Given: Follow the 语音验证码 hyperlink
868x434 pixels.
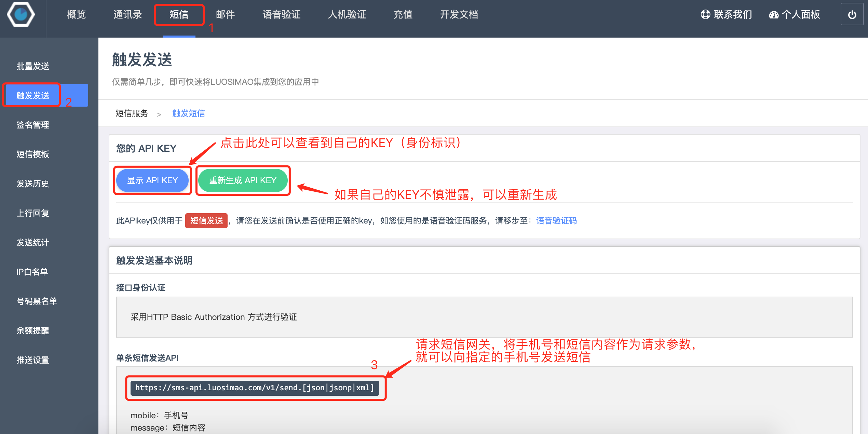Looking at the screenshot, I should point(556,221).
